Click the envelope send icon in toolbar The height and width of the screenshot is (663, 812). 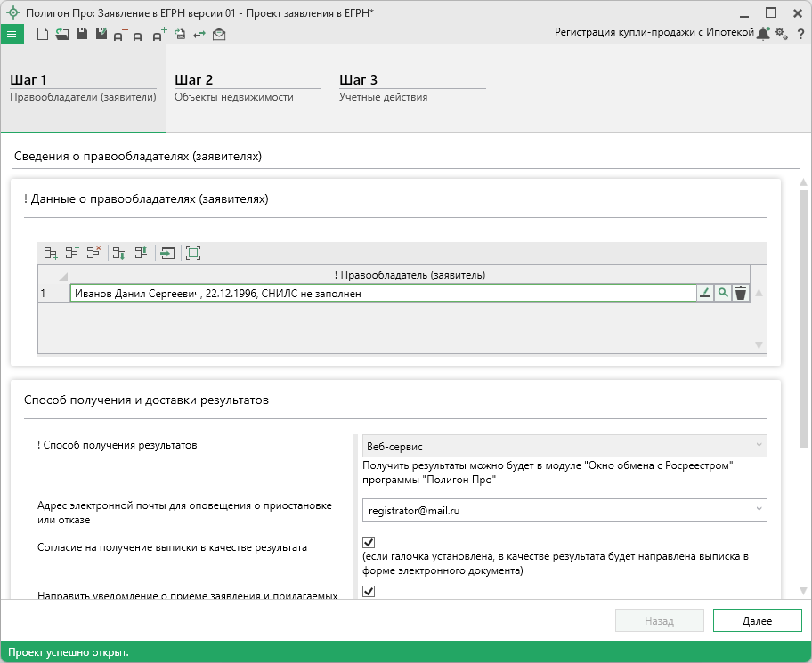[x=219, y=34]
